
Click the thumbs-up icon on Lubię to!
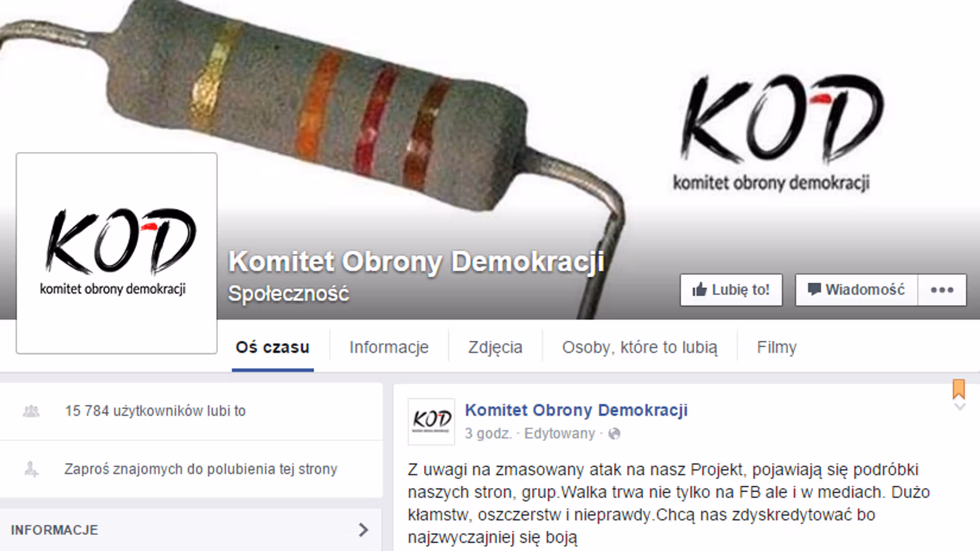[699, 289]
